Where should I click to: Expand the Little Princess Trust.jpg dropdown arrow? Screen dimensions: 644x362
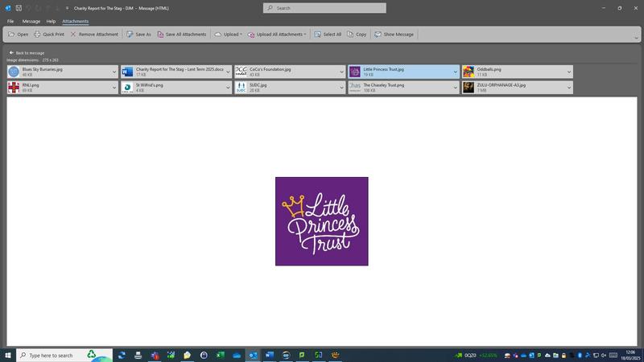455,72
